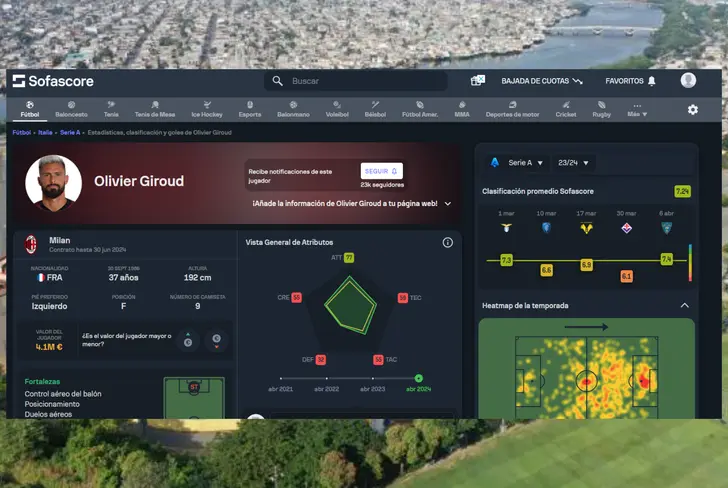Screen dimensions: 728x488
Task: Open the betting odds ticket icon
Action: tap(478, 81)
